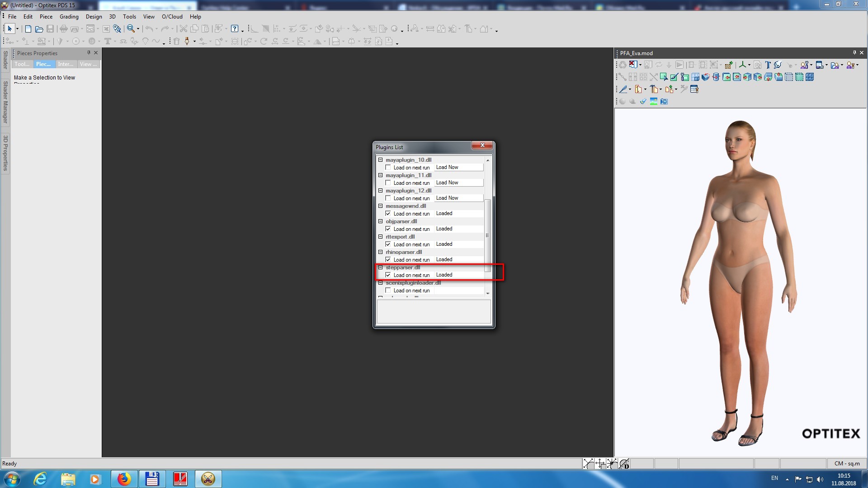868x488 pixels.
Task: Open the 3D menu
Action: (x=112, y=17)
